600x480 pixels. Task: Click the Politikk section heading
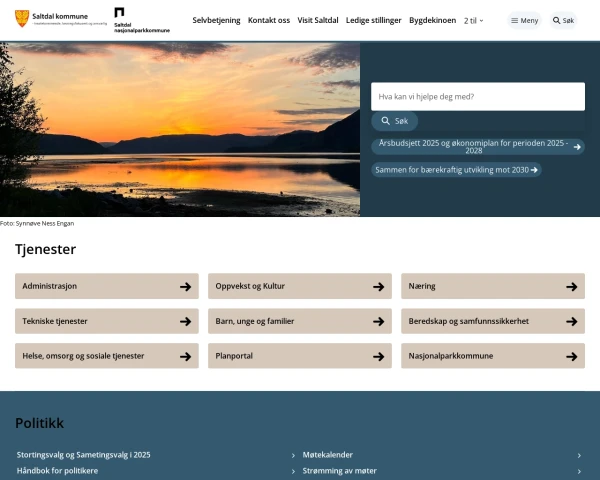39,423
